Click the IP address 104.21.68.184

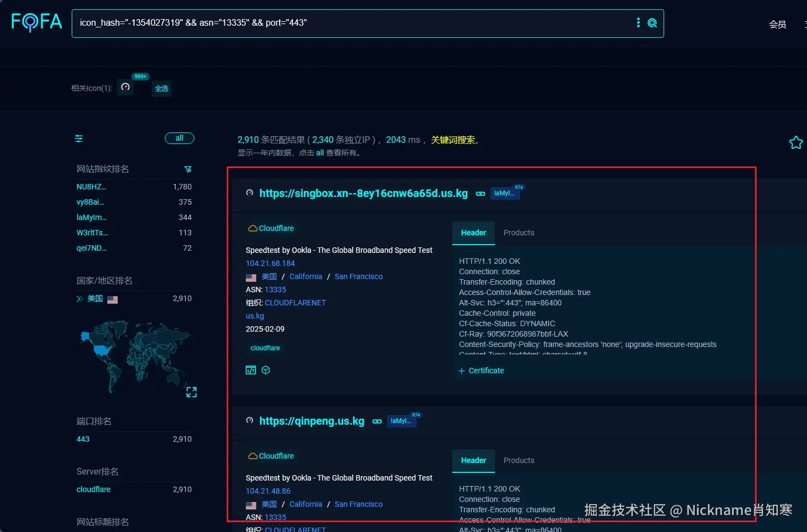(x=270, y=263)
